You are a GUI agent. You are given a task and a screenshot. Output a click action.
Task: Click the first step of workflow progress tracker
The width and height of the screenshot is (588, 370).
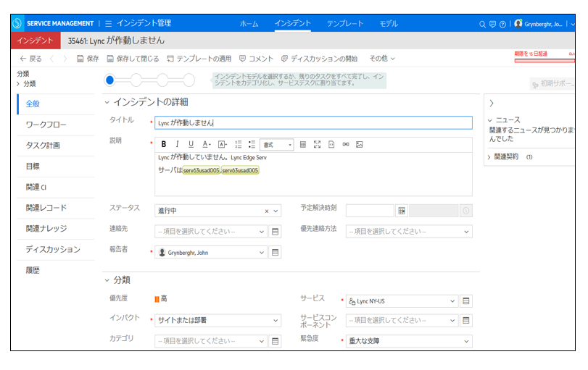[110, 80]
